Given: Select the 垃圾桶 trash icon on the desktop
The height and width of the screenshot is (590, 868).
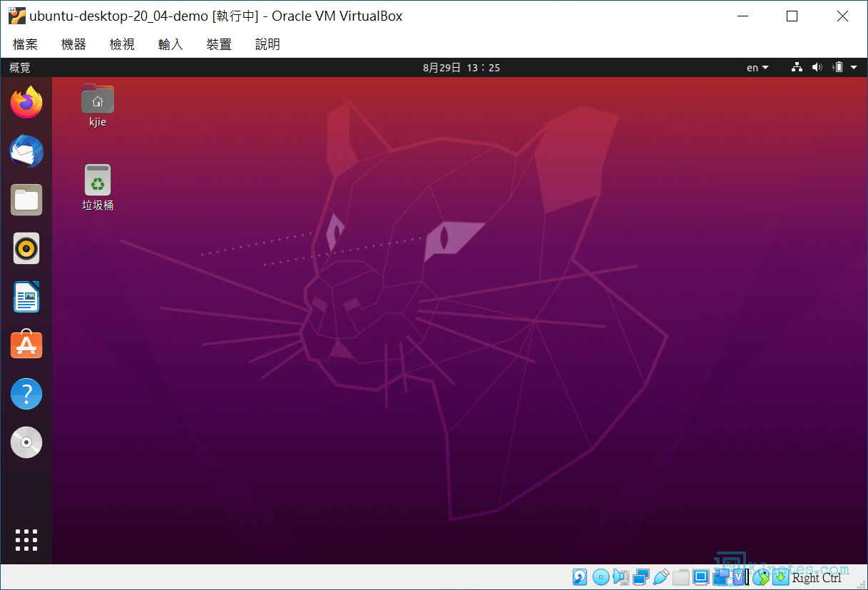Looking at the screenshot, I should pos(98,187).
